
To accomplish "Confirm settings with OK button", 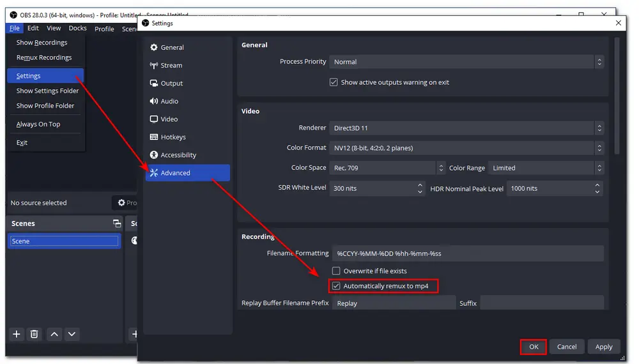I will click(x=534, y=347).
